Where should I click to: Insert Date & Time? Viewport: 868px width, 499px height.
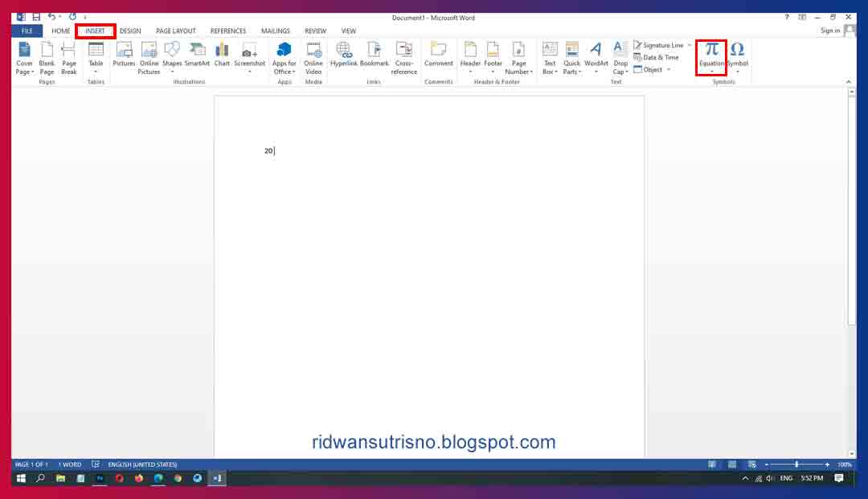click(657, 57)
